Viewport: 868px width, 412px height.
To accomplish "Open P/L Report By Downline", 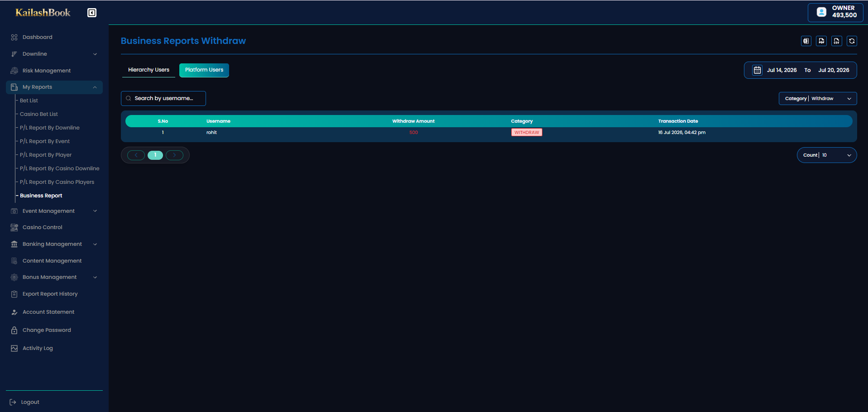I will click(x=50, y=128).
